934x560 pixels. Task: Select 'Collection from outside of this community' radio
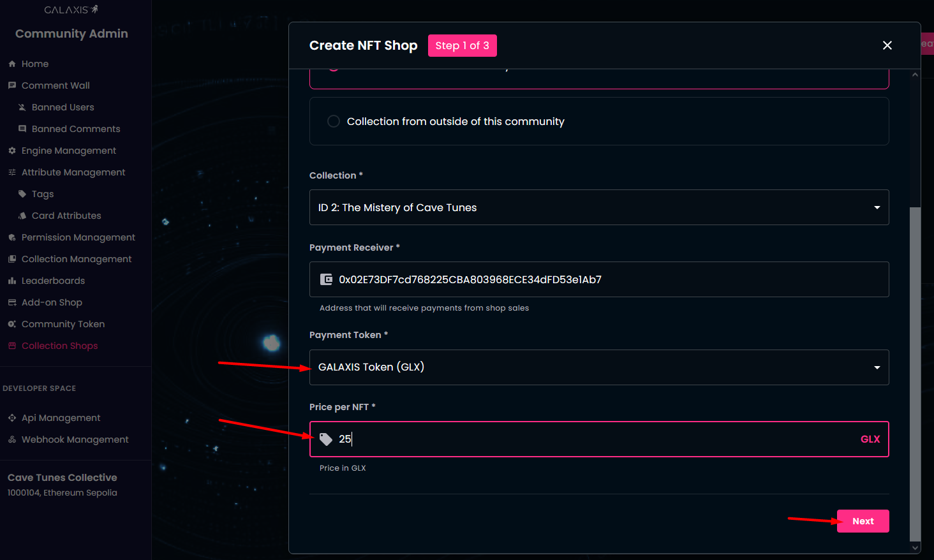[x=334, y=121]
